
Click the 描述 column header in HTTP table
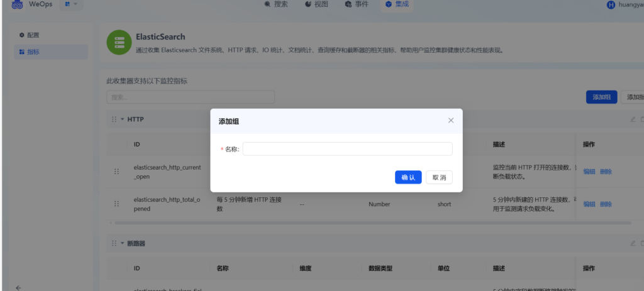tap(499, 145)
